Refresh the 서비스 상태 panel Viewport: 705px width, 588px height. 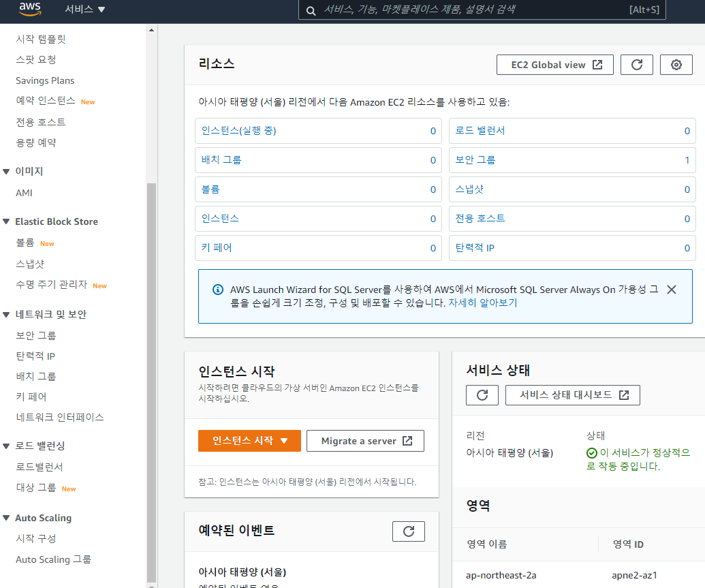(x=482, y=395)
